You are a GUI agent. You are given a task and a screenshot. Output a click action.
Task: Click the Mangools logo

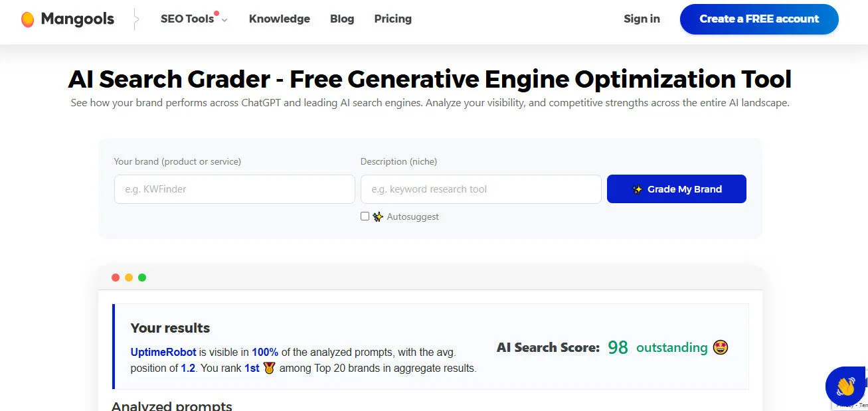click(66, 19)
